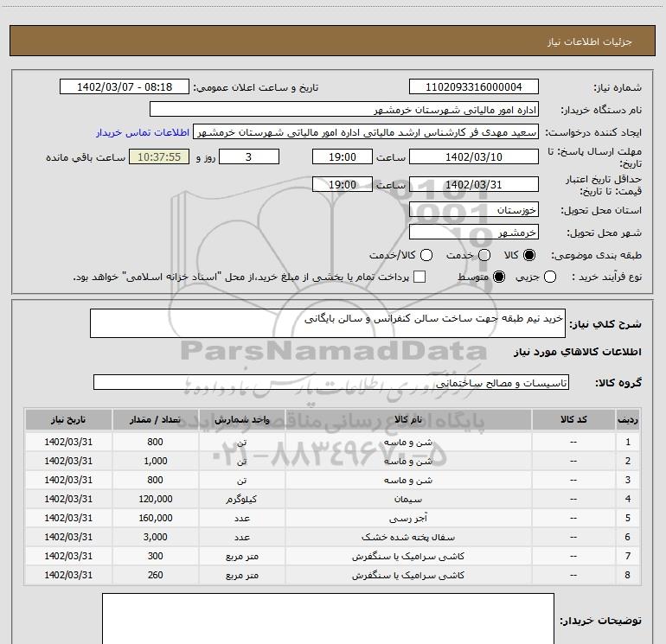Click سیمان item name cell
Viewport: 666px width, 644px height.
408,499
